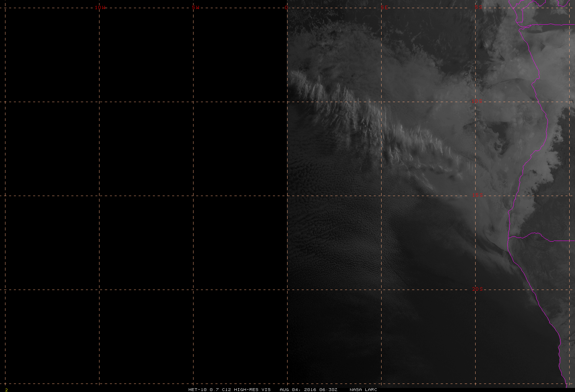Click the 5E longitude label
575x392 pixels.
point(384,7)
